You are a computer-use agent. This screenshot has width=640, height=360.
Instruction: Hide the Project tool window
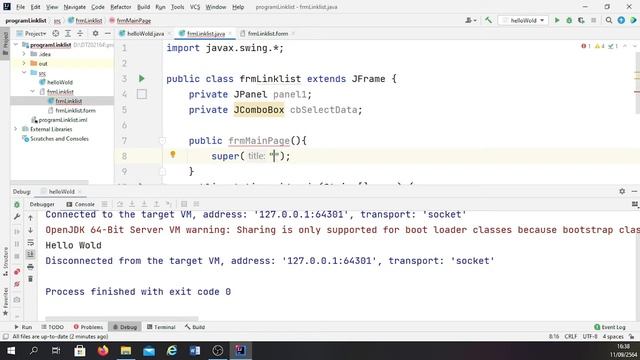coord(107,33)
